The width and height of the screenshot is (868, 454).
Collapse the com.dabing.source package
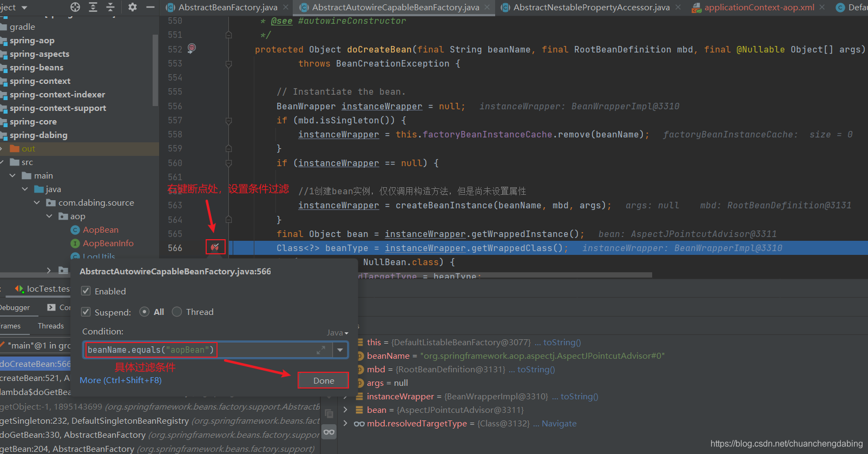[37, 203]
